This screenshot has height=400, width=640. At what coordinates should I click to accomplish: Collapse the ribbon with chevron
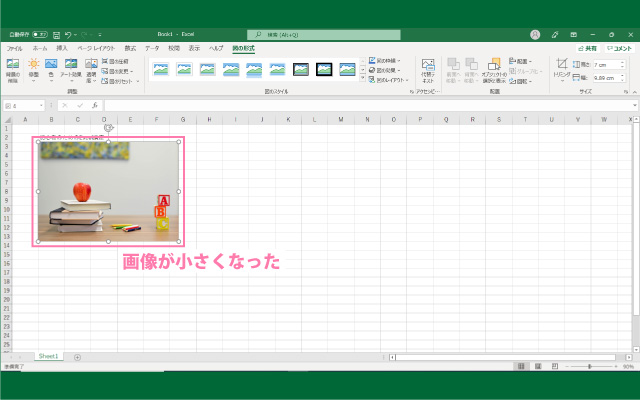[x=635, y=92]
